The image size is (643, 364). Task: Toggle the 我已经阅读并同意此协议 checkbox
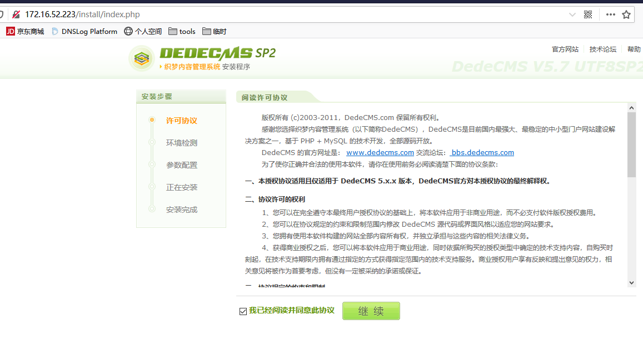click(243, 312)
